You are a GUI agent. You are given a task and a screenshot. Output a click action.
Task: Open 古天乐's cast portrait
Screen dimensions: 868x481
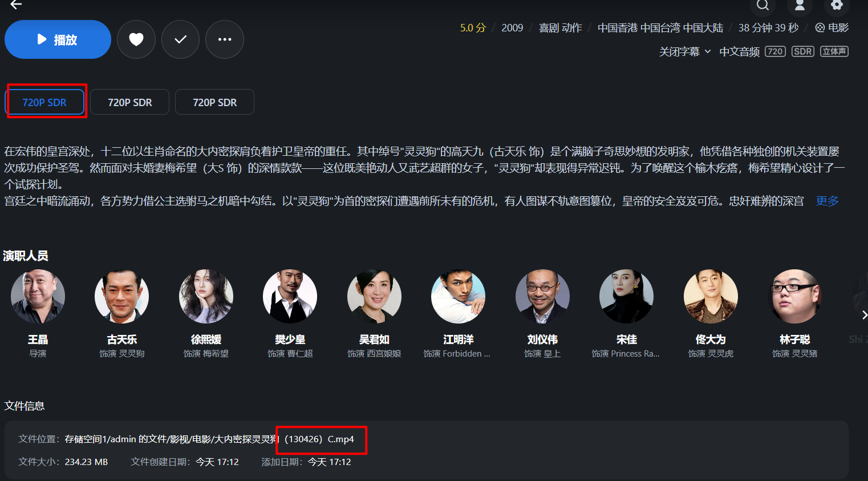click(x=122, y=297)
